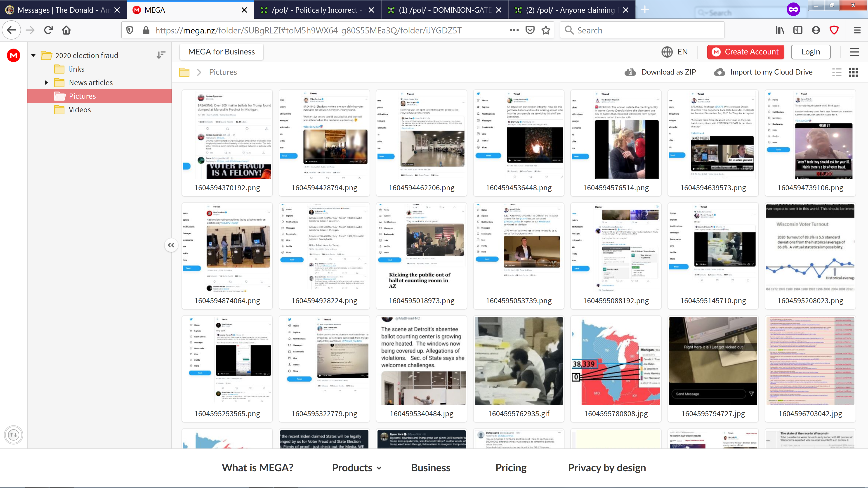Click the Login button
The height and width of the screenshot is (488, 868).
[810, 52]
